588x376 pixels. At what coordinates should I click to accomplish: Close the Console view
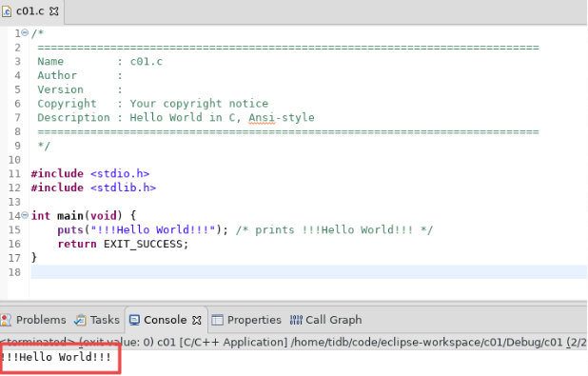197,320
